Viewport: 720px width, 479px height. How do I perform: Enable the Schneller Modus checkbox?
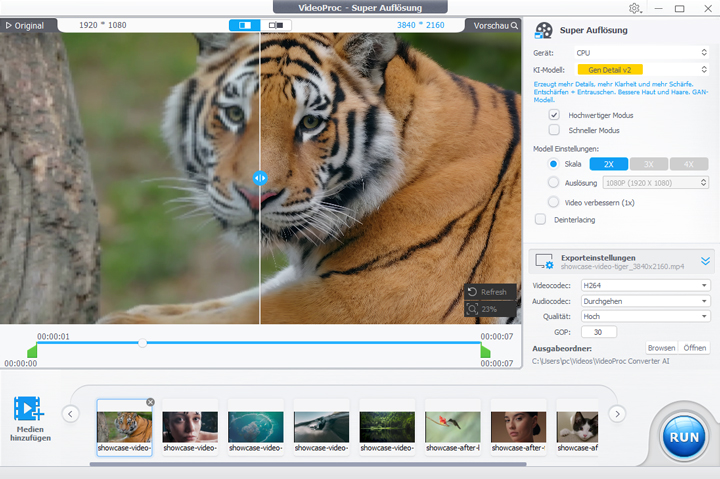554,130
